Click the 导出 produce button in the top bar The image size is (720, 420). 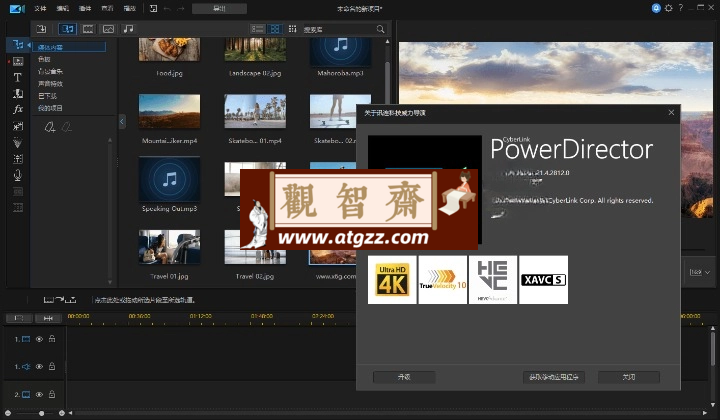click(219, 8)
